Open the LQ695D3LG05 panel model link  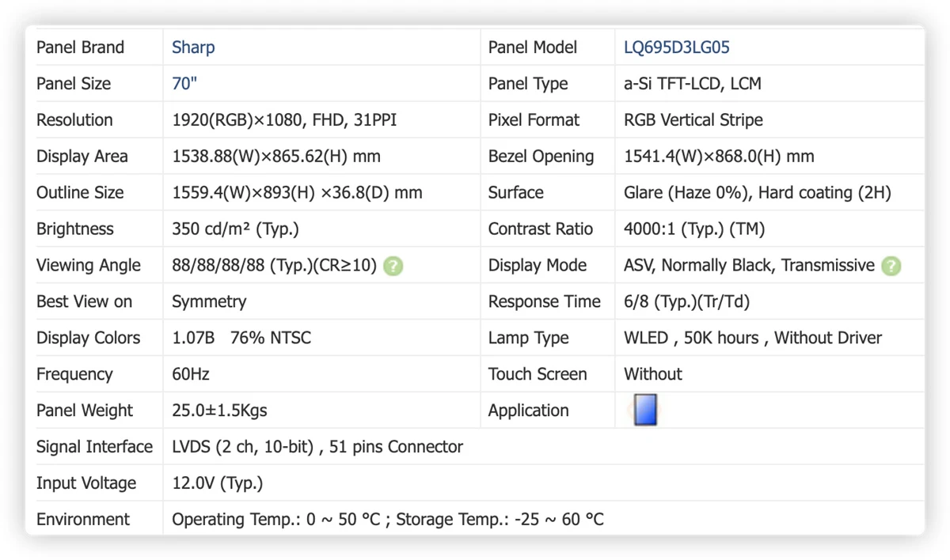(x=677, y=47)
